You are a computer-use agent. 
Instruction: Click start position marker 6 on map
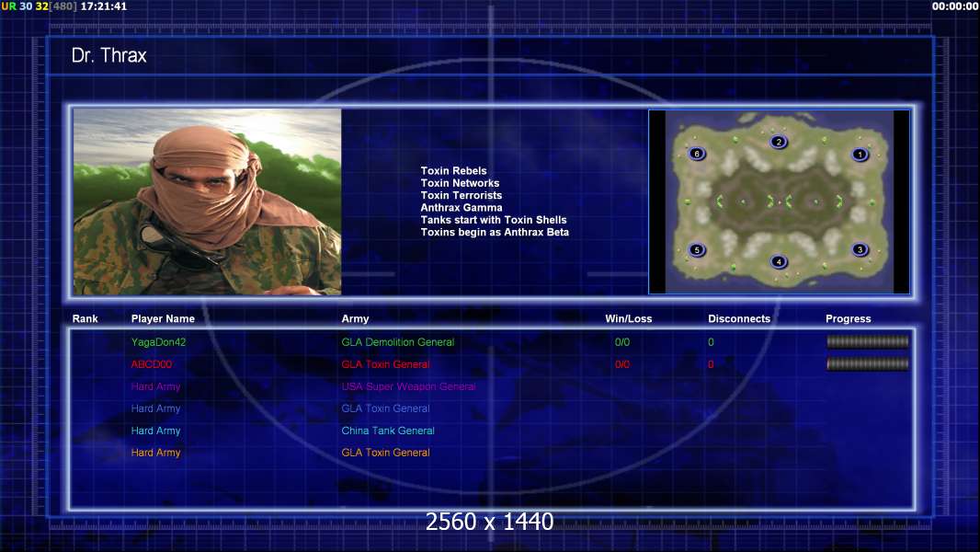pyautogui.click(x=696, y=154)
